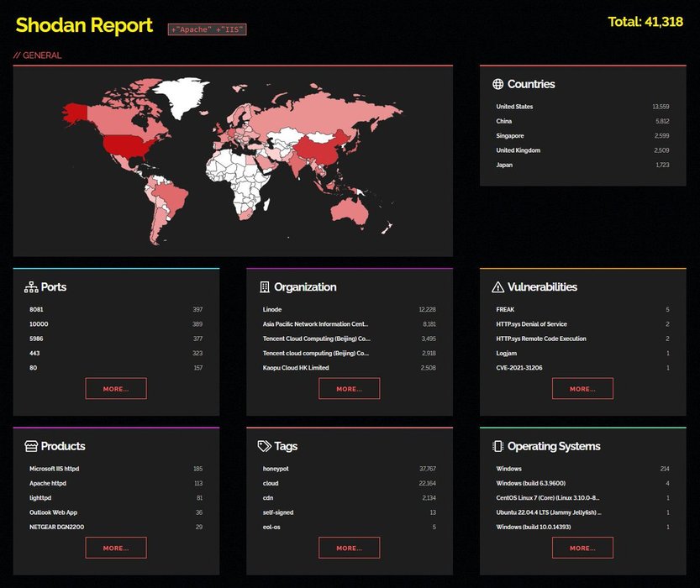Expand the Vulnerabilities list with More button
The height and width of the screenshot is (588, 700).
pos(582,389)
